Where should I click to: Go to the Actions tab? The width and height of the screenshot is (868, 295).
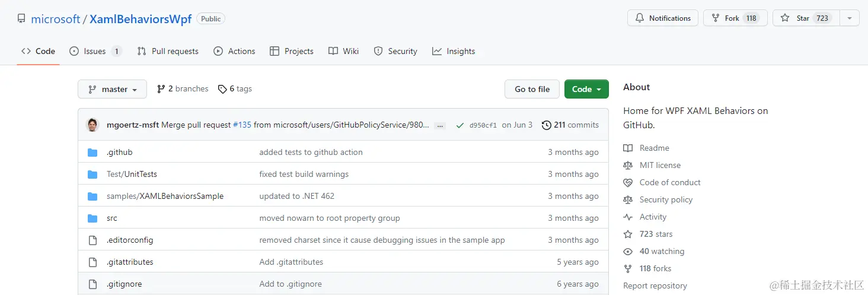click(x=234, y=51)
